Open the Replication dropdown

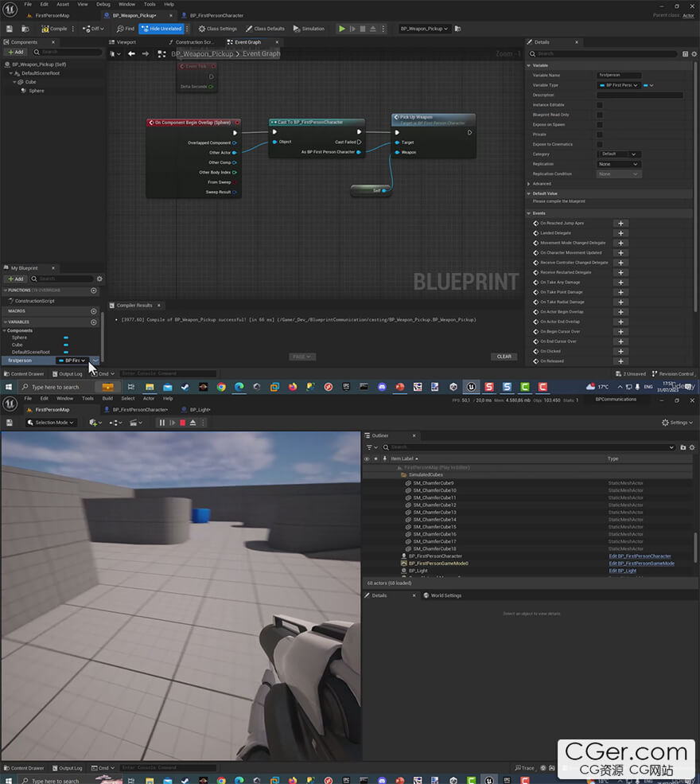coord(619,165)
